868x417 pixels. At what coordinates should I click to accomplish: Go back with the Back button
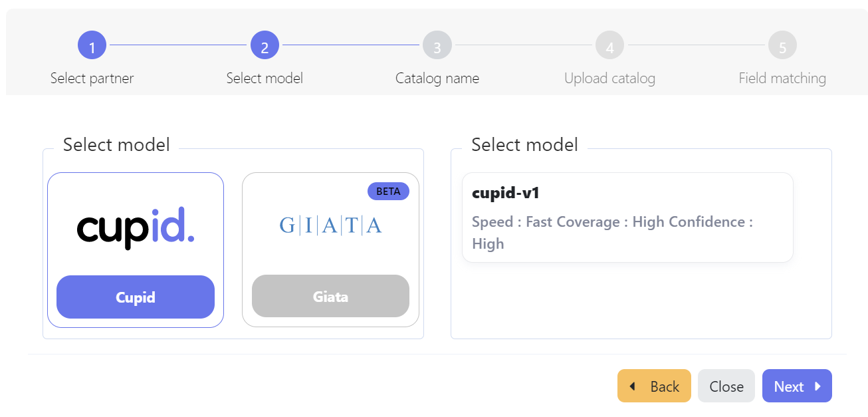654,386
